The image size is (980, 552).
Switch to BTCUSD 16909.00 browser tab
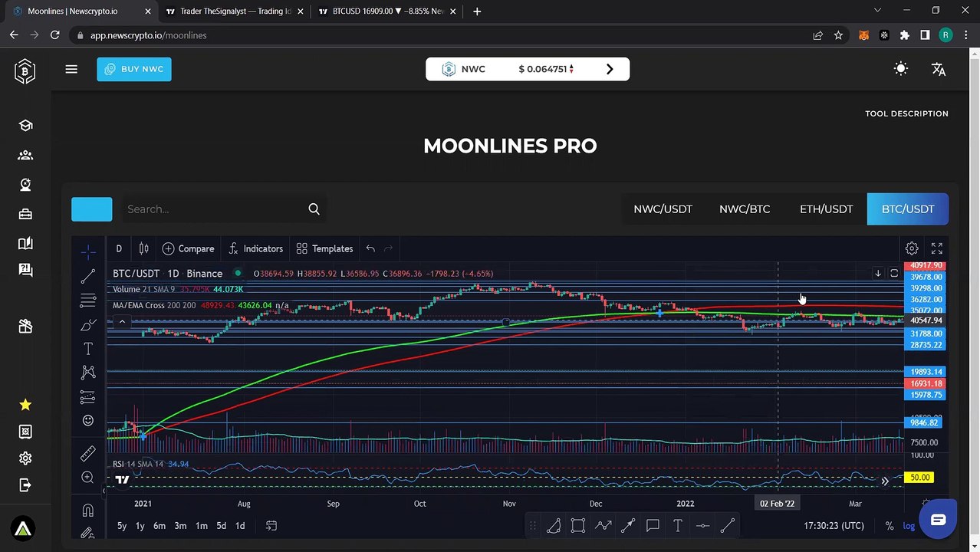(387, 11)
